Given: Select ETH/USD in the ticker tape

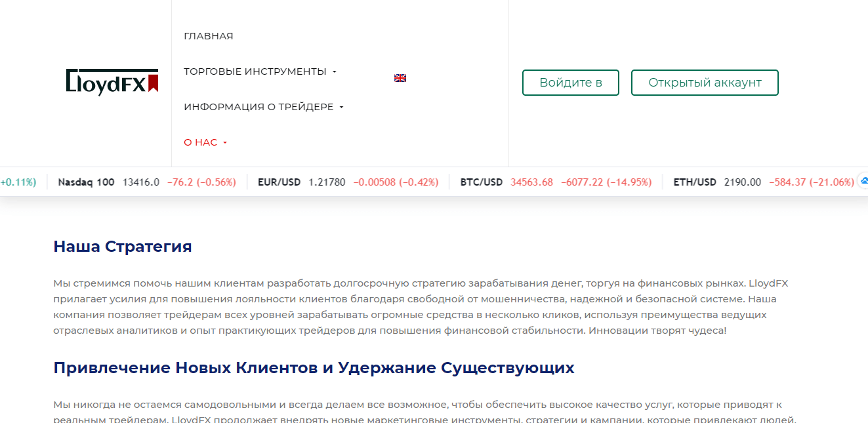Looking at the screenshot, I should point(695,182).
